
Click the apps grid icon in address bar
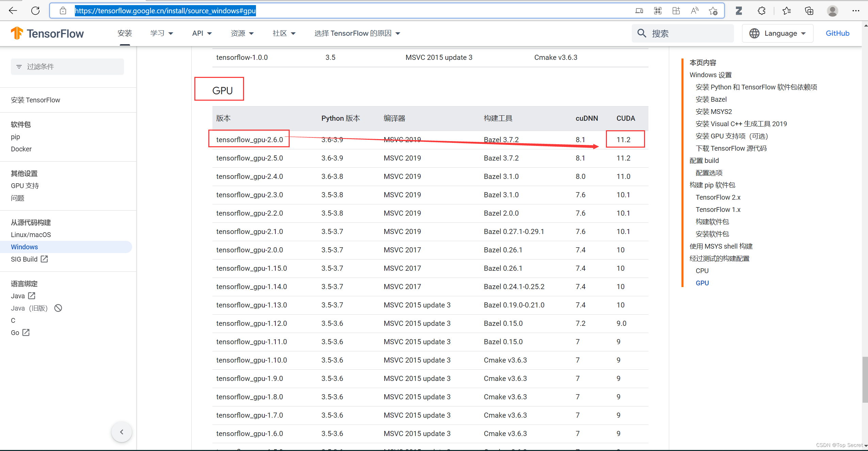[658, 11]
